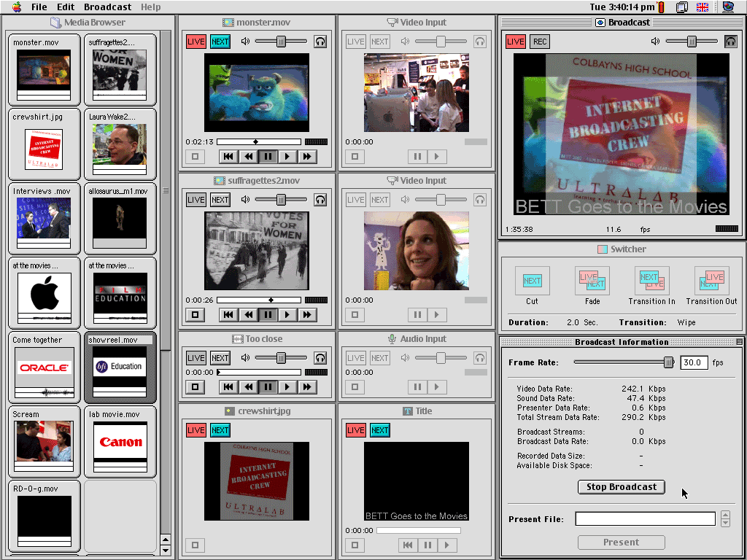Select the showreel.mov thumbnail in Media Browser
This screenshot has height=560, width=747.
[x=120, y=367]
